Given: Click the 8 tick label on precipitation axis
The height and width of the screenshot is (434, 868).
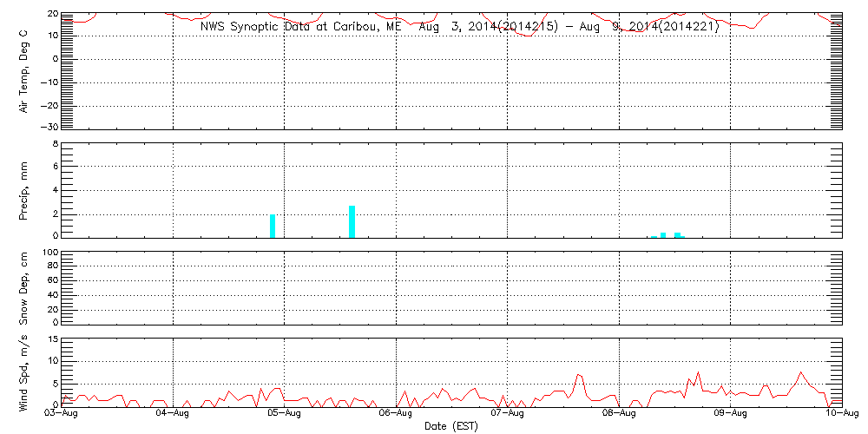Looking at the screenshot, I should [54, 143].
